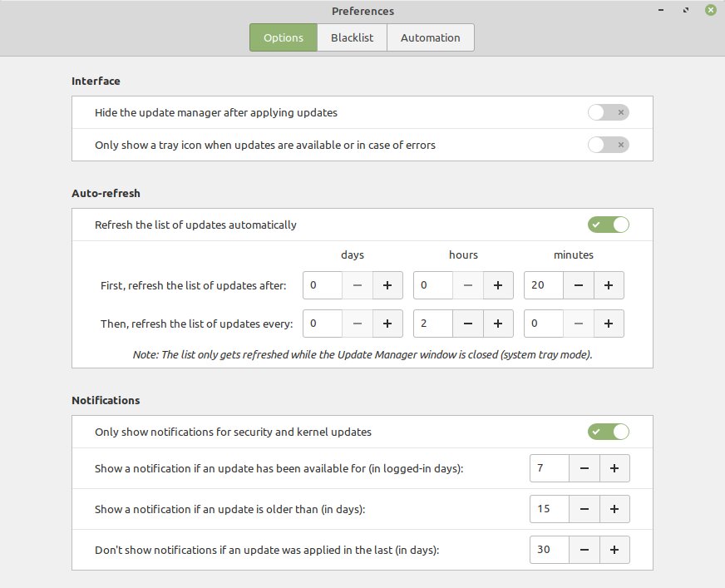The width and height of the screenshot is (725, 588).
Task: Select the Options tab
Action: click(x=284, y=37)
